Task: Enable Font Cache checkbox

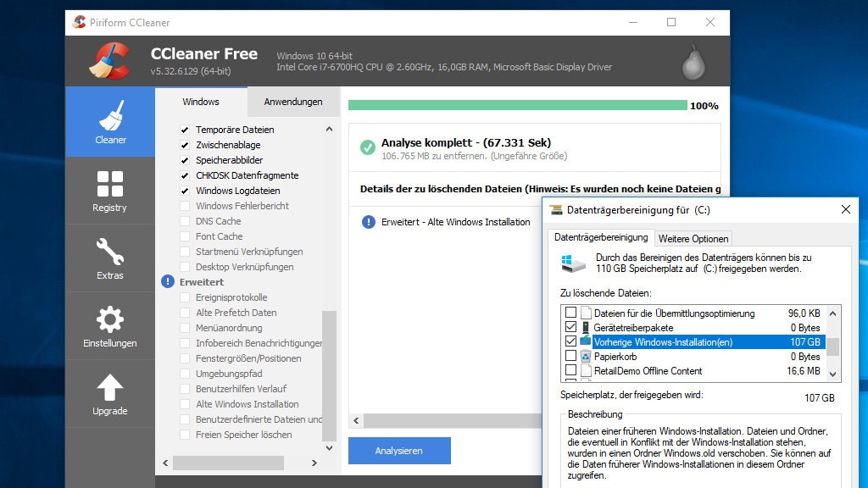Action: tap(185, 236)
